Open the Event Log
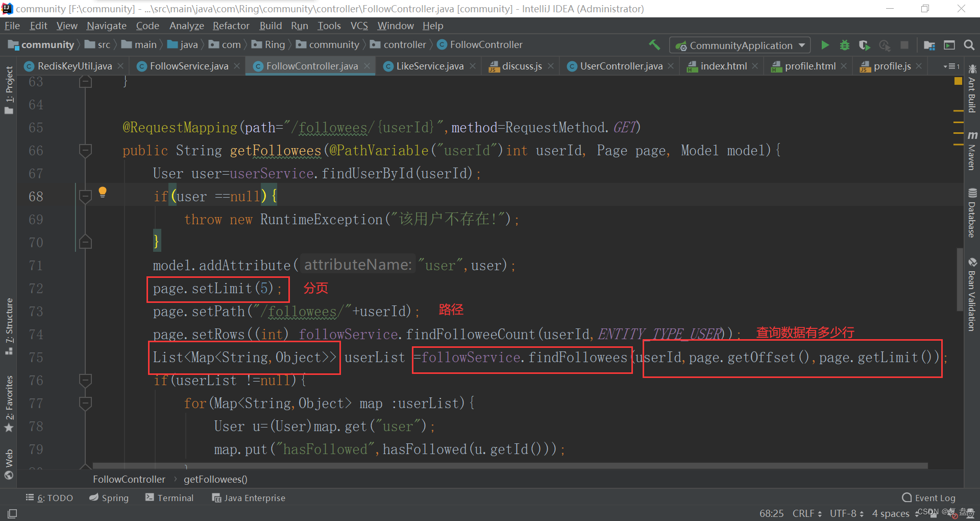This screenshot has height=521, width=980. [x=929, y=498]
